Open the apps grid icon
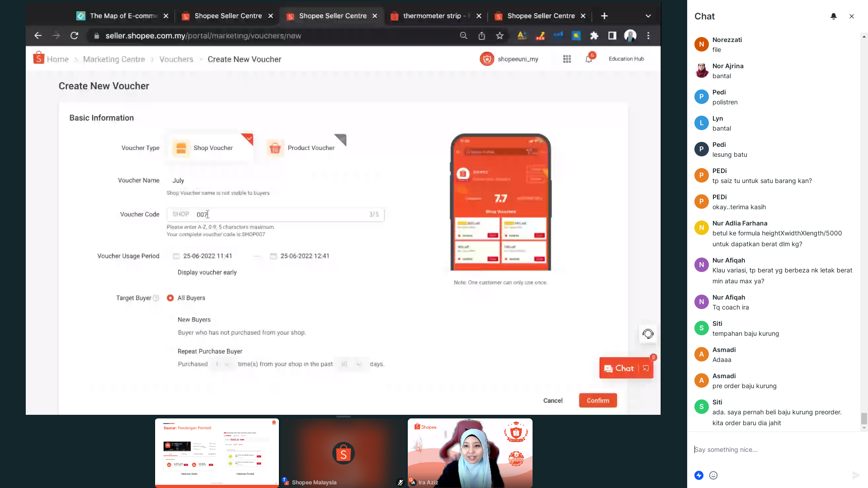The width and height of the screenshot is (868, 488). point(567,59)
